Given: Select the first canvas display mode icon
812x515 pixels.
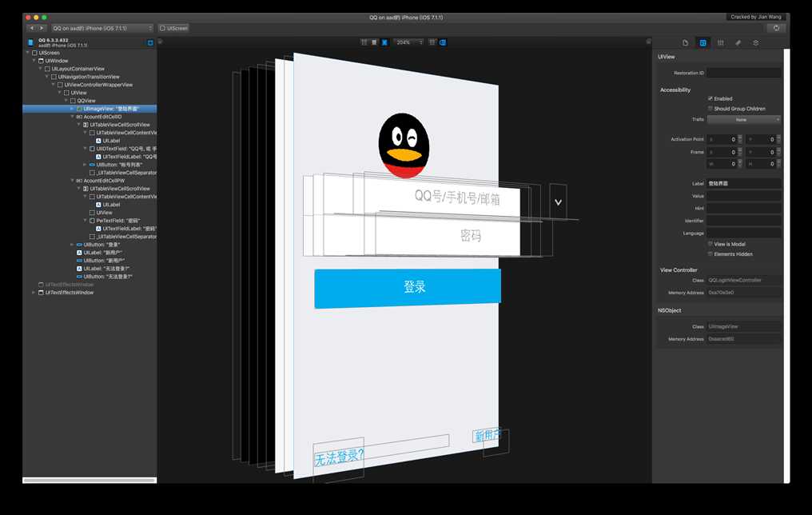Looking at the screenshot, I should coord(364,42).
